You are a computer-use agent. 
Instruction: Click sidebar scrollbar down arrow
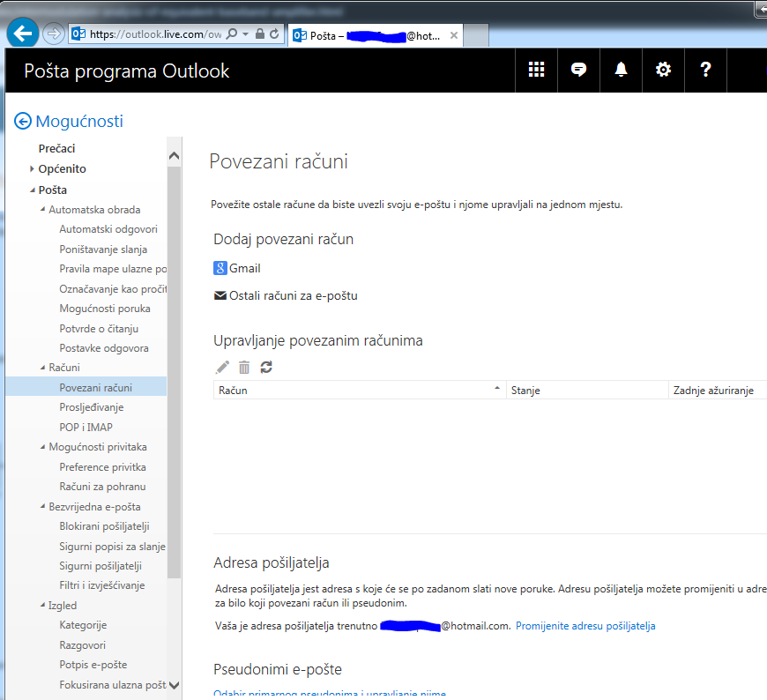[x=175, y=685]
